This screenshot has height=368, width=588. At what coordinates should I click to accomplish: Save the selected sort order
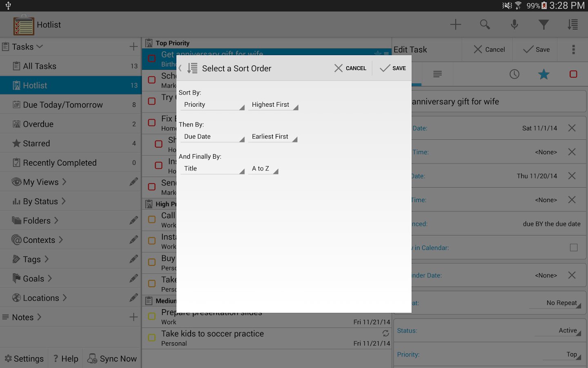click(x=392, y=68)
